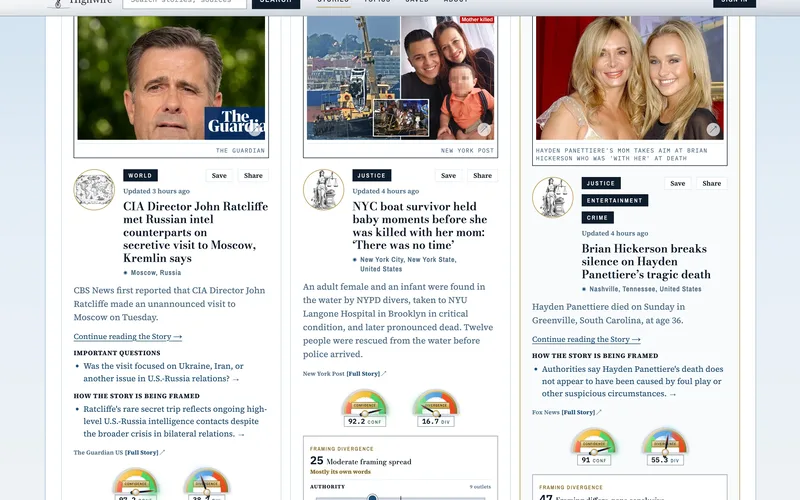Select the CRIME topic tag
Viewport: 800px width, 500px height.
pyautogui.click(x=597, y=218)
